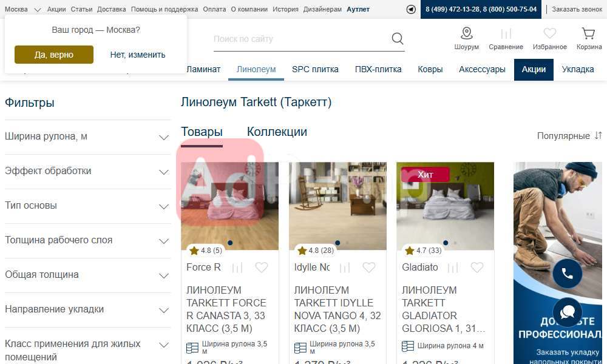Open Помощь и поддержка link
This screenshot has width=607, height=364.
(x=164, y=9)
